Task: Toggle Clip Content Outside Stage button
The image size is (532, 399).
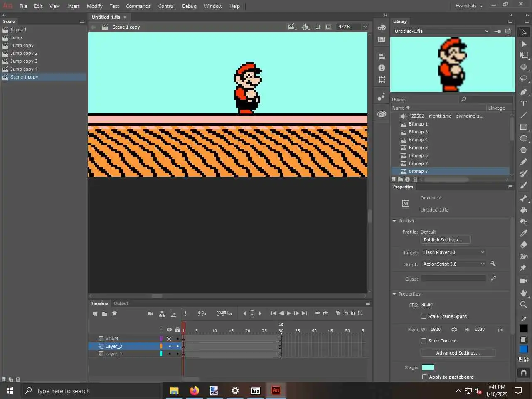Action: coord(328,27)
